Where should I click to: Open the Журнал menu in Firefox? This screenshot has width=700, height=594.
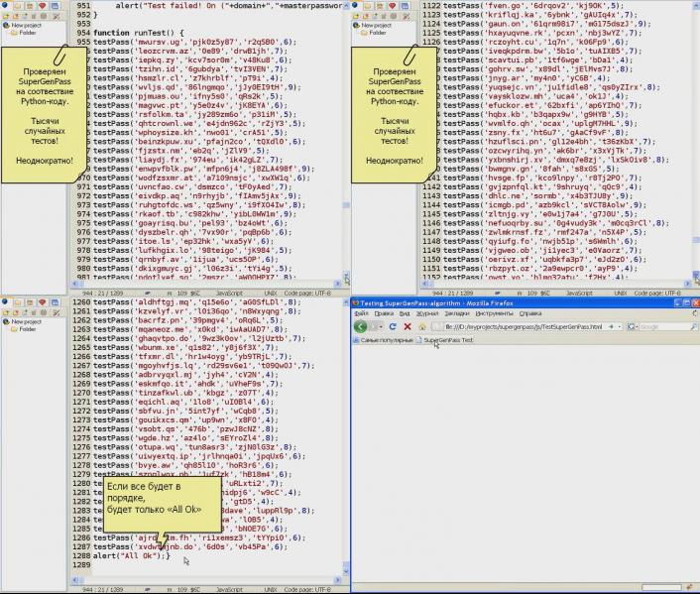[427, 313]
